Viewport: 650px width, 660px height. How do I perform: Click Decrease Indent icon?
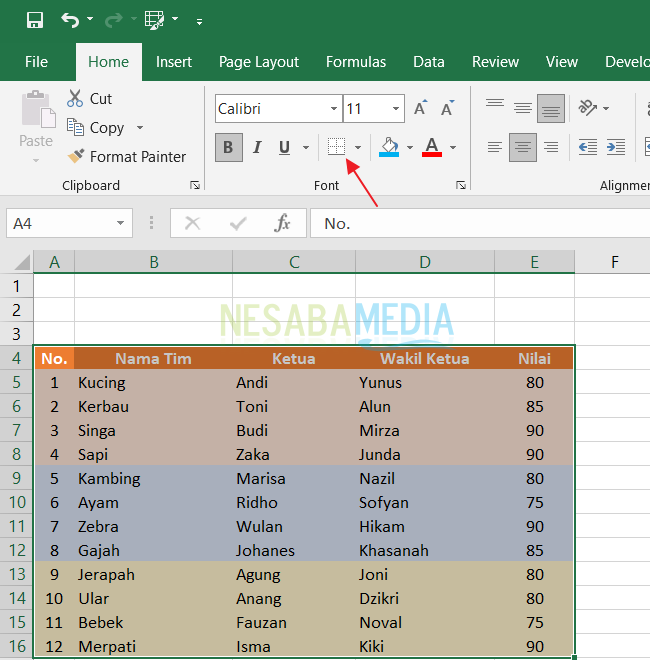[588, 147]
